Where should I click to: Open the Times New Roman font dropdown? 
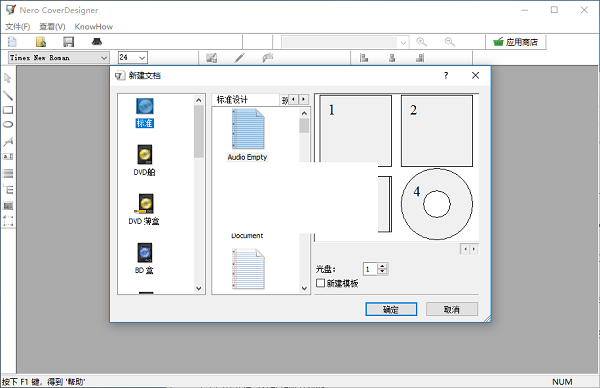[x=59, y=58]
